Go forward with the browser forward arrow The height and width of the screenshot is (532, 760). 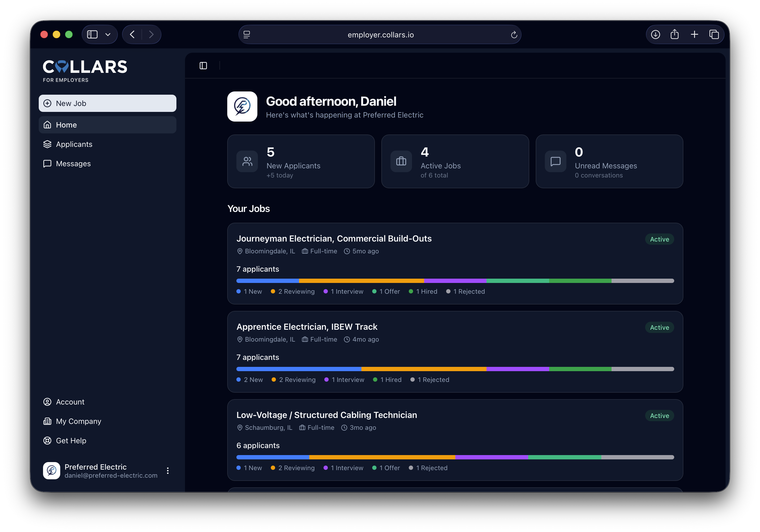pyautogui.click(x=151, y=34)
